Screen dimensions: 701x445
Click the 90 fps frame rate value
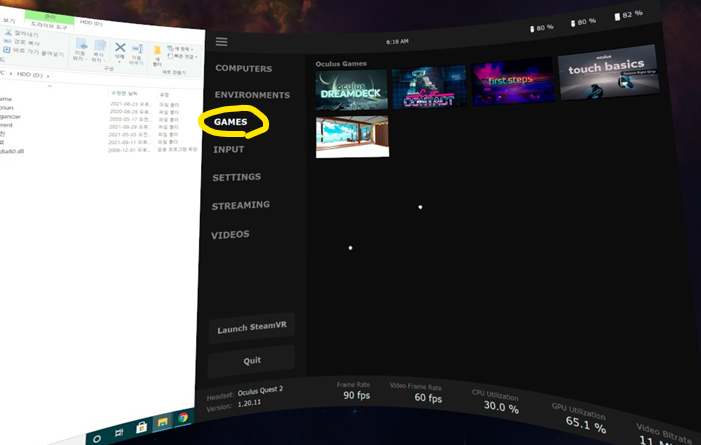tap(356, 395)
